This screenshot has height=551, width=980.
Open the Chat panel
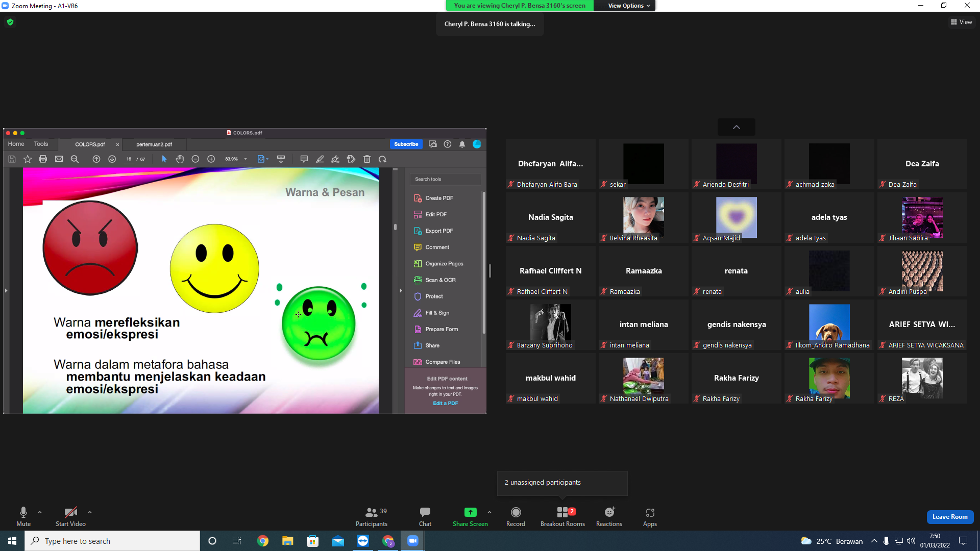tap(425, 516)
